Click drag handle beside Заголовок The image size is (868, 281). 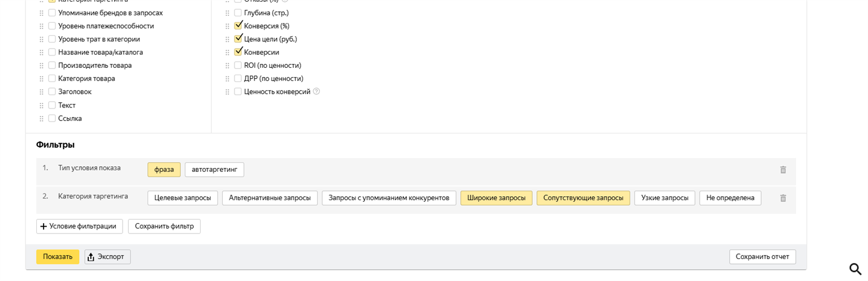[41, 92]
